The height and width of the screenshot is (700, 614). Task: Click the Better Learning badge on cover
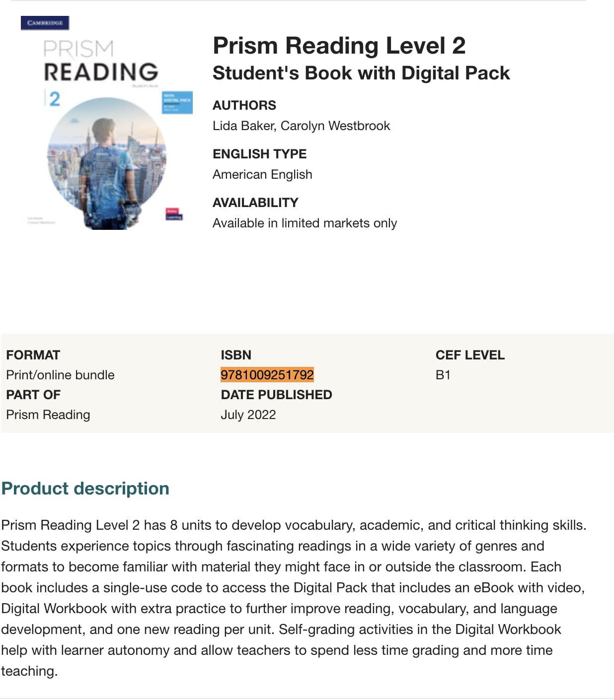coord(174,214)
